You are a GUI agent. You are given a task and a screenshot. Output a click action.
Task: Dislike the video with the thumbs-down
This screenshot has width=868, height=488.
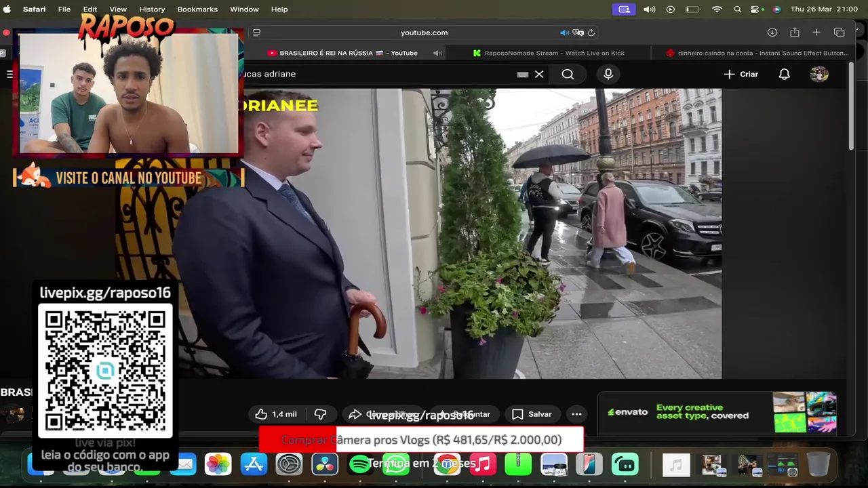click(321, 414)
